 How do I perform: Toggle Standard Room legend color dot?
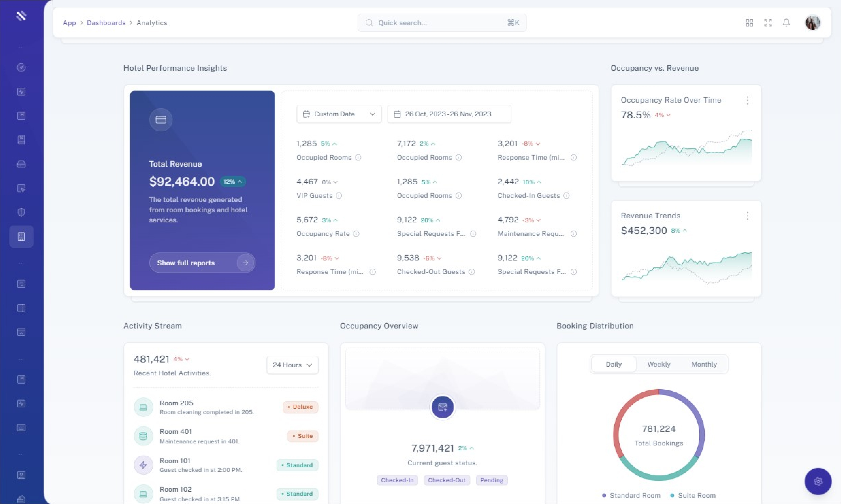(604, 496)
